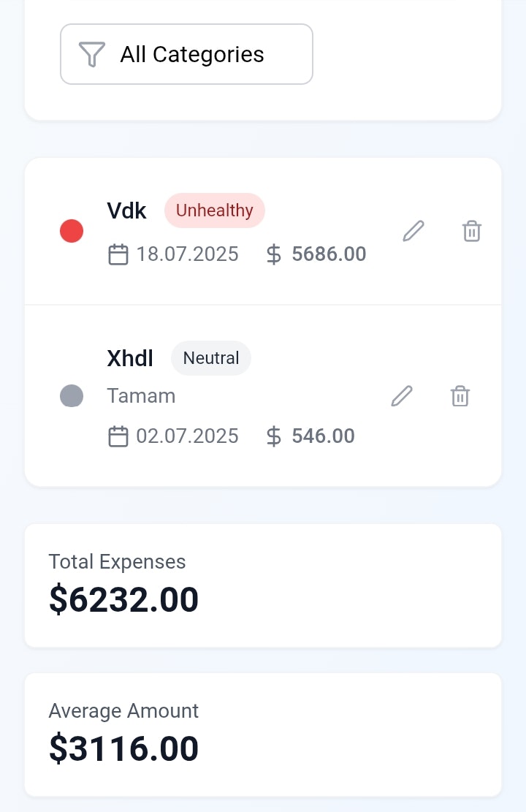This screenshot has height=812, width=526.
Task: Click the gray category dot for Xhdl
Action: [72, 396]
